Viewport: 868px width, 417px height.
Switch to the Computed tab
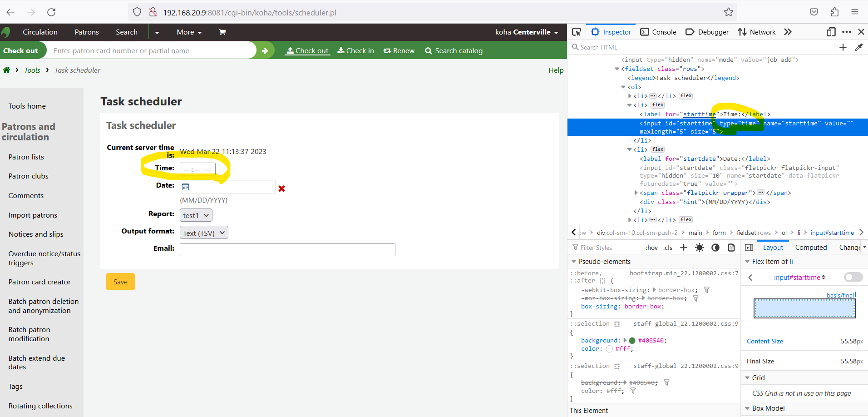pos(811,248)
